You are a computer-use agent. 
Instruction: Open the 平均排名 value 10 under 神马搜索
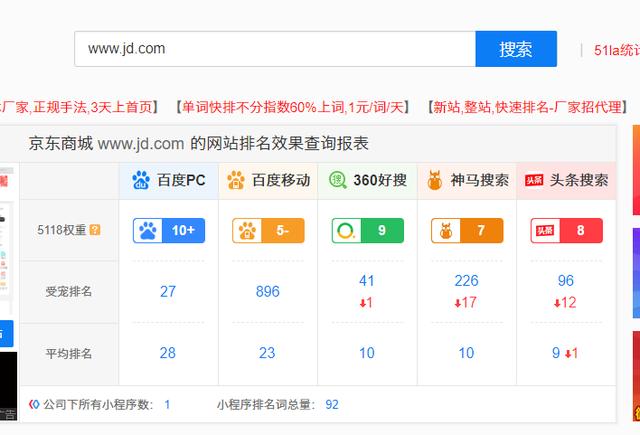[x=466, y=353]
